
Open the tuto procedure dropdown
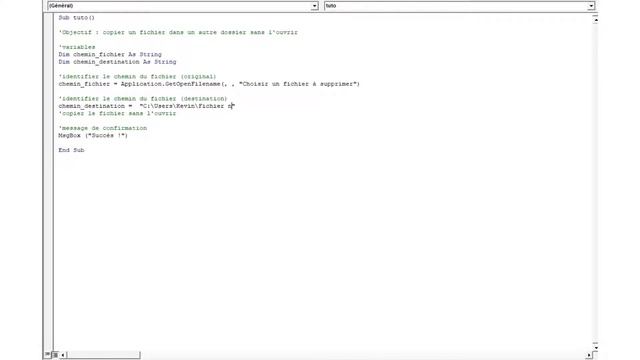[460, 6]
